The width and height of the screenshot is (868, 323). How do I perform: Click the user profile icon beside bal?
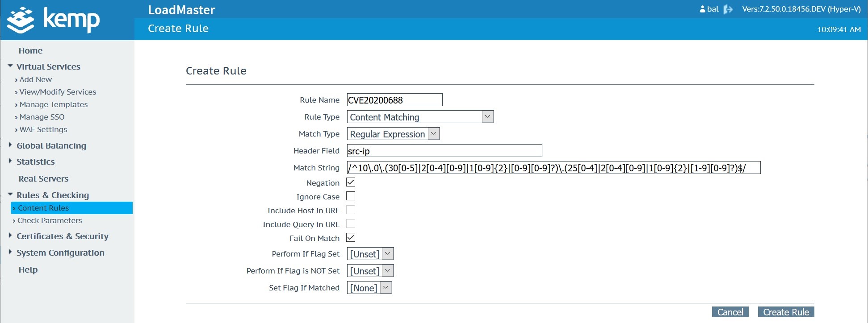pyautogui.click(x=702, y=9)
